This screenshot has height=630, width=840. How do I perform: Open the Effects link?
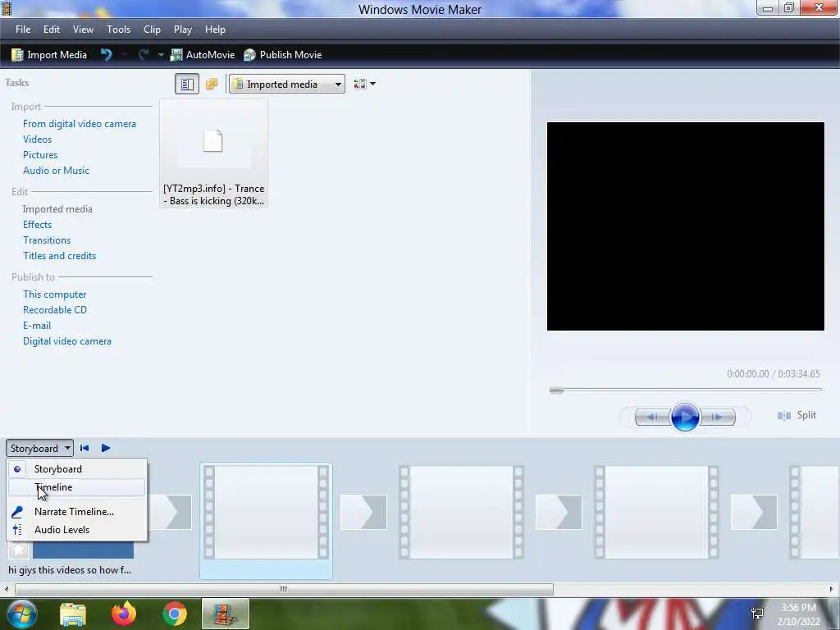point(37,225)
